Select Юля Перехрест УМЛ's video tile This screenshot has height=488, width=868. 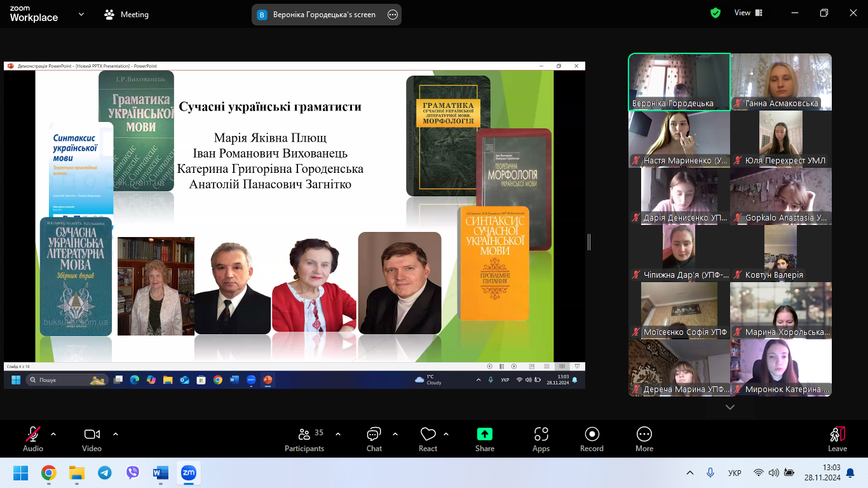(781, 139)
